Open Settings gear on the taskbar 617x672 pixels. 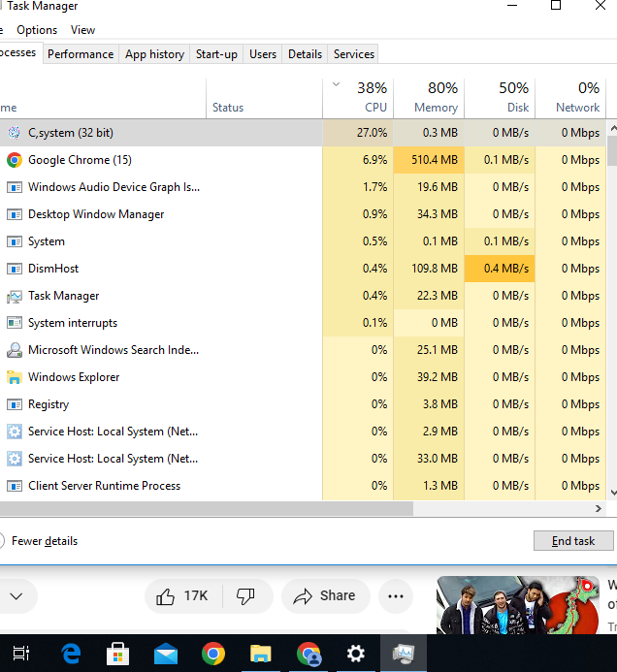click(x=355, y=654)
